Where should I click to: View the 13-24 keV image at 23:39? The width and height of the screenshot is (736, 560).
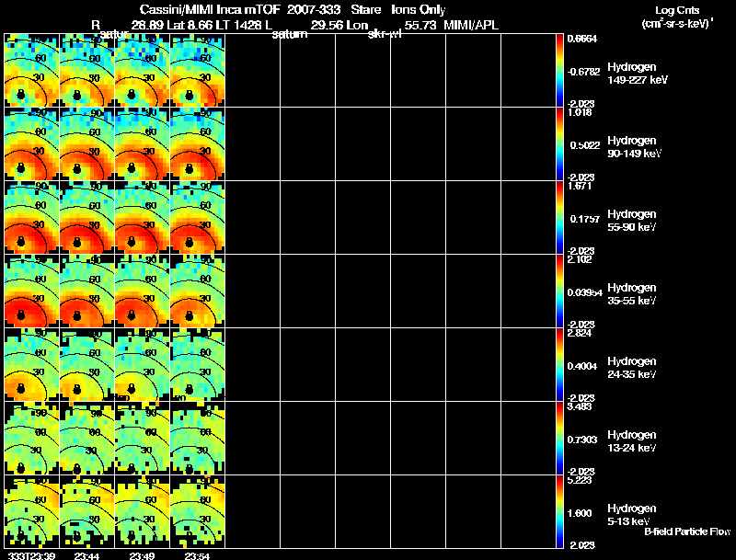32,439
